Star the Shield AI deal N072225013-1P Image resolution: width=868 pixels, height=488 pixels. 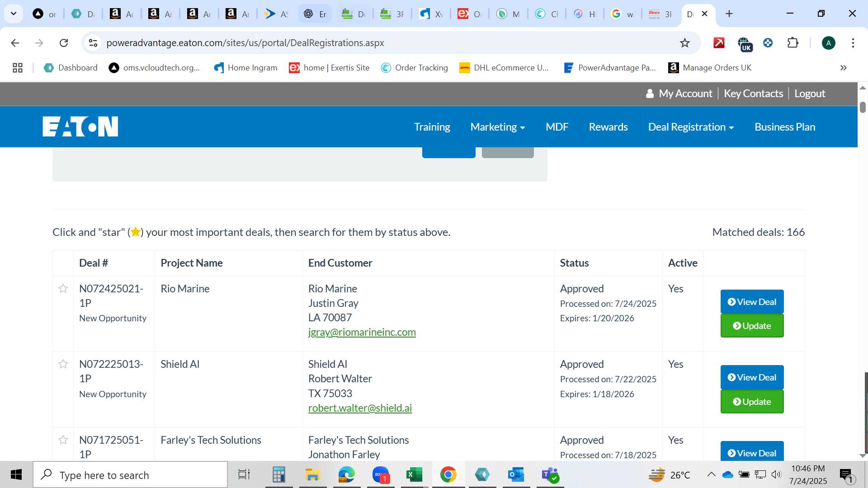tap(63, 364)
